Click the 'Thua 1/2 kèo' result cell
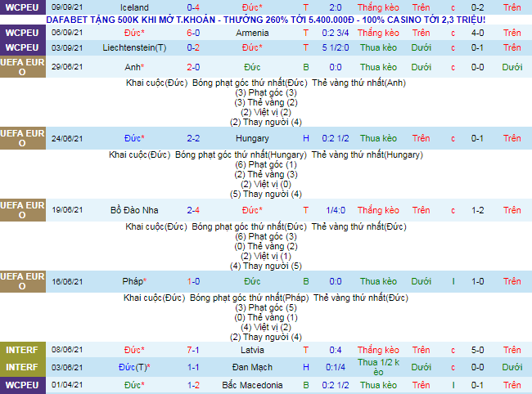This screenshot has height=394, width=532. (x=379, y=368)
